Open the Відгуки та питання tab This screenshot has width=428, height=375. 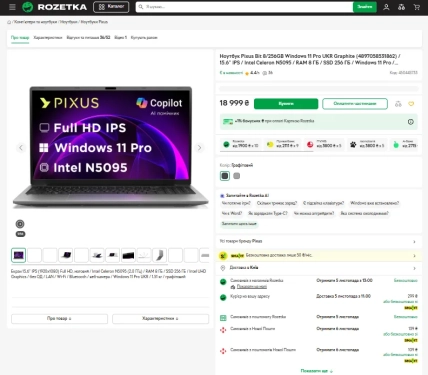[x=88, y=38]
